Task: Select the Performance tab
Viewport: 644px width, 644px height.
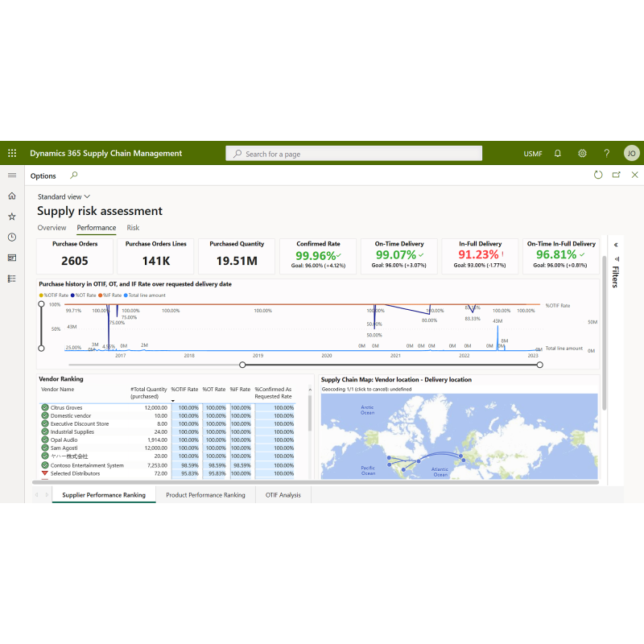Action: coord(97,228)
